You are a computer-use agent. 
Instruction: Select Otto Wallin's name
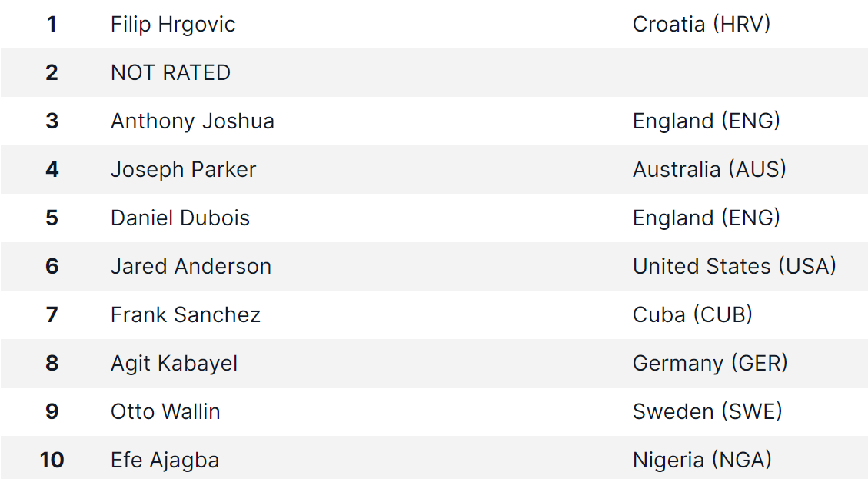[165, 411]
